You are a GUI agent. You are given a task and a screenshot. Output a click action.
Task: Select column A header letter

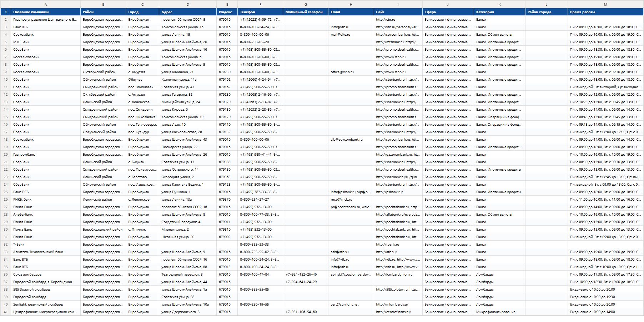click(x=46, y=4)
